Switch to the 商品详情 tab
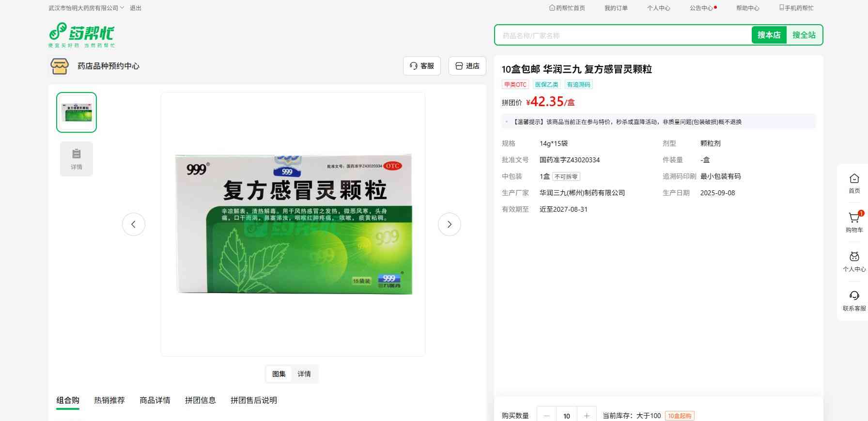Viewport: 868px width, 421px height. click(x=155, y=400)
